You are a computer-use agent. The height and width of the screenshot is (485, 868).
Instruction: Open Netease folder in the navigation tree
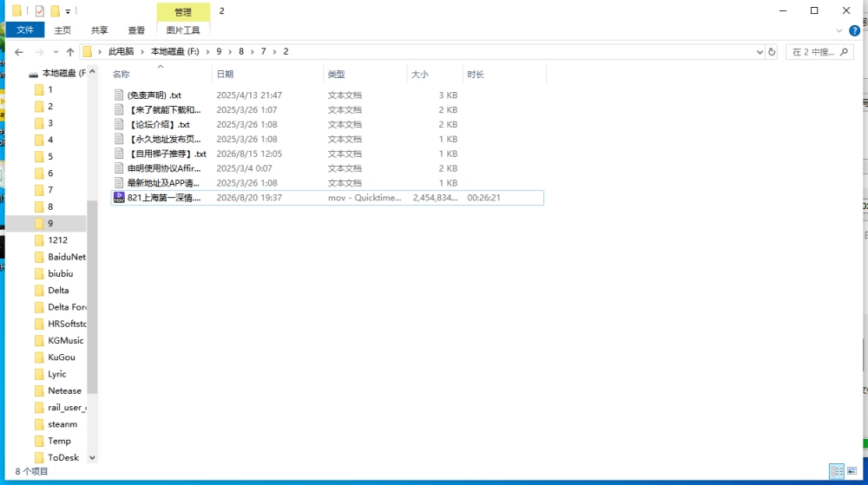64,391
